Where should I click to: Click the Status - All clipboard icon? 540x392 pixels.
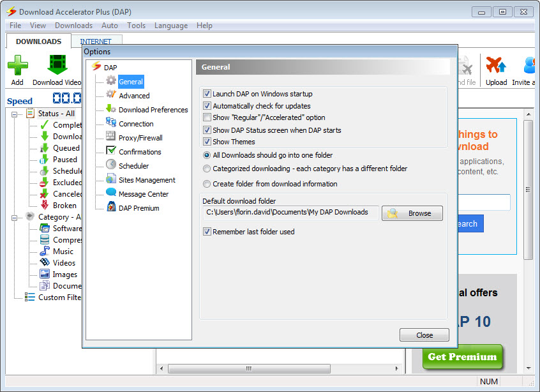click(30, 112)
